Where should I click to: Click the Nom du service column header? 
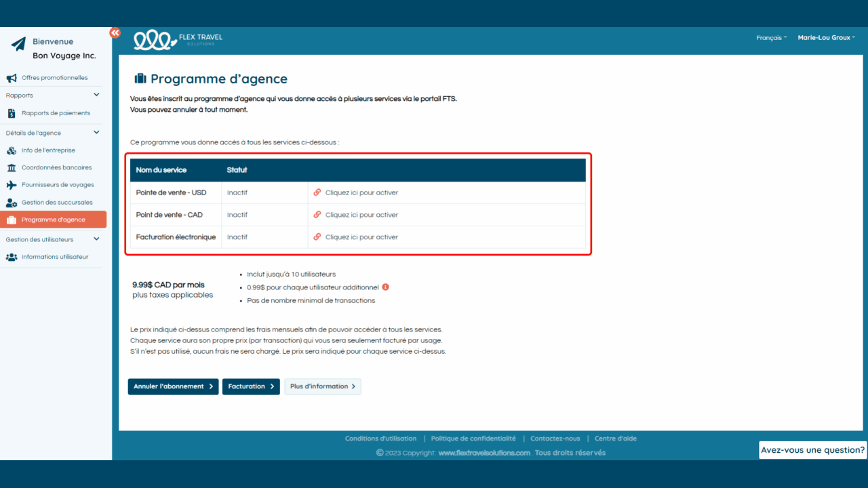click(x=161, y=170)
